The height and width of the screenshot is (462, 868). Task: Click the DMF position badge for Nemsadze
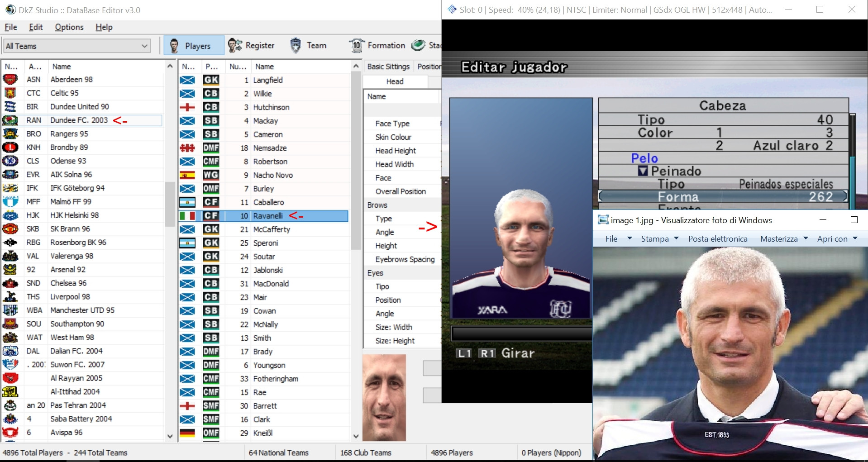(211, 148)
